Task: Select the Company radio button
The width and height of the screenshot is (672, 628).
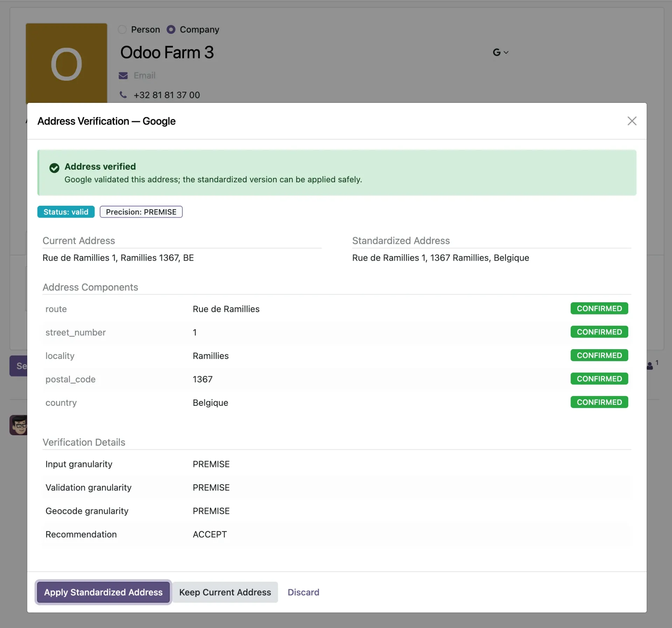Action: [x=171, y=29]
